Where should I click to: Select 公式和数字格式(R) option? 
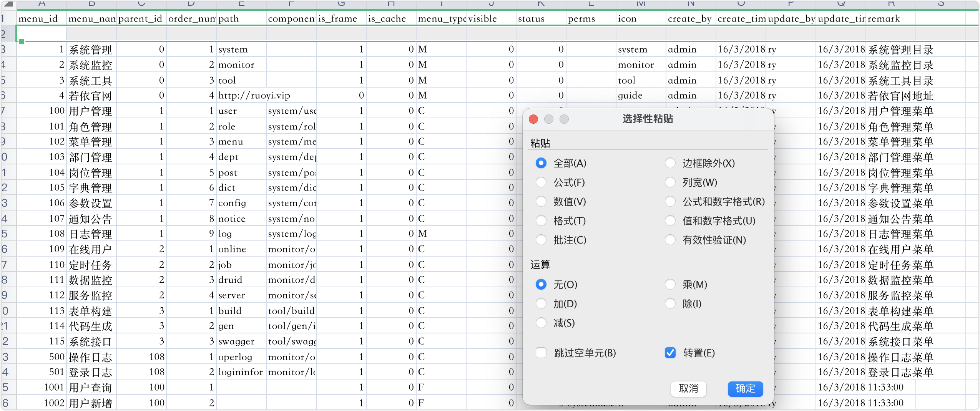670,201
